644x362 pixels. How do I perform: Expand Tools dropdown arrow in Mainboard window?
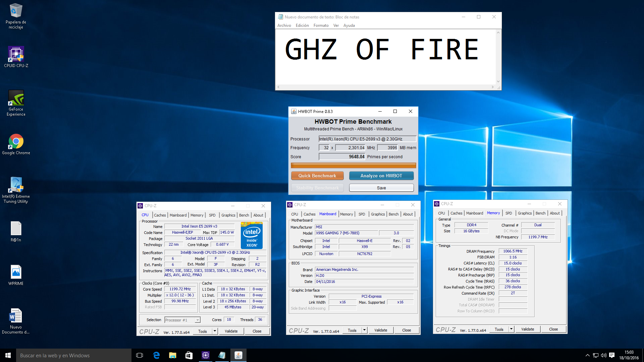(x=364, y=330)
